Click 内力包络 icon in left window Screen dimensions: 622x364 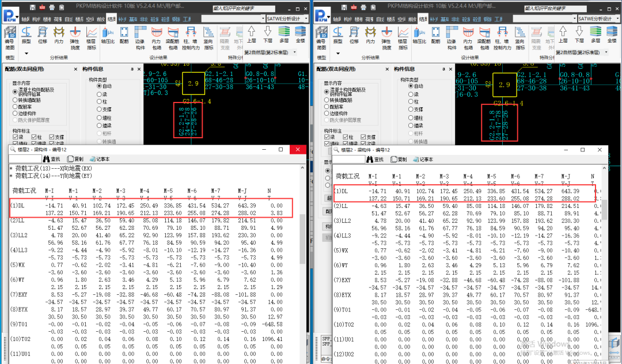157,38
